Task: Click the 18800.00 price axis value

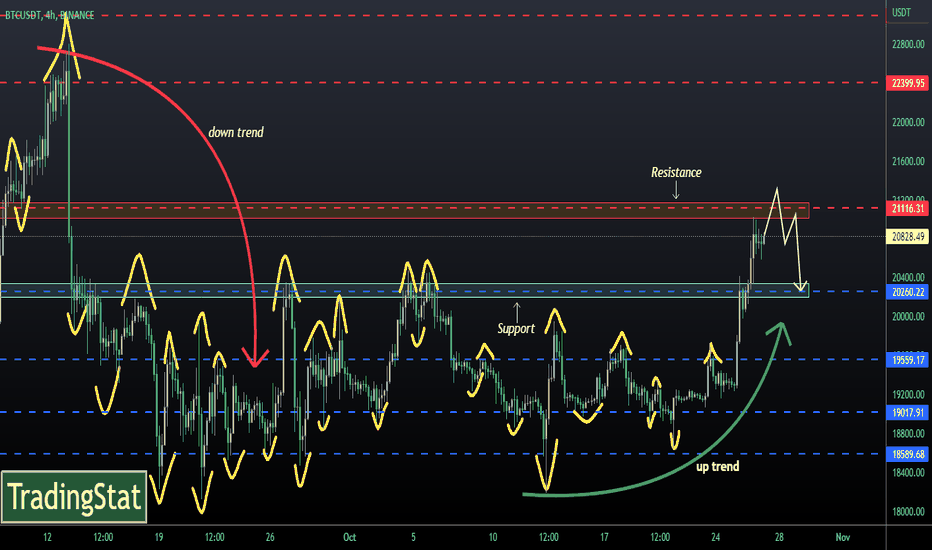Action: 908,433
